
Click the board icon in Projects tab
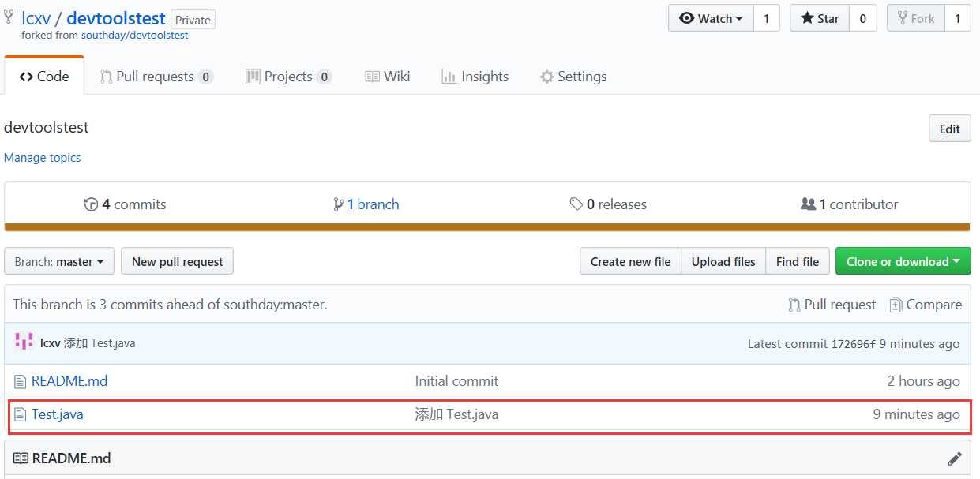253,77
